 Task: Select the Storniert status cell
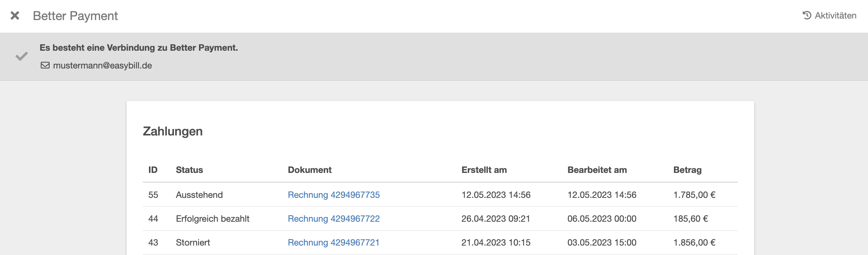193,243
